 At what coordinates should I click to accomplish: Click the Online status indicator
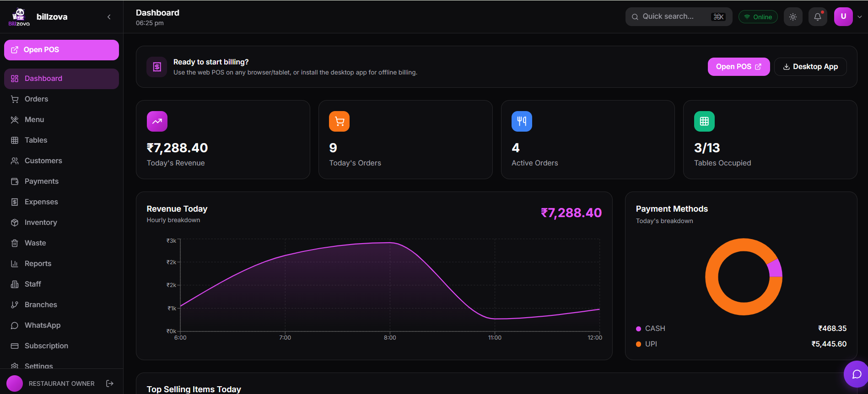pyautogui.click(x=758, y=17)
